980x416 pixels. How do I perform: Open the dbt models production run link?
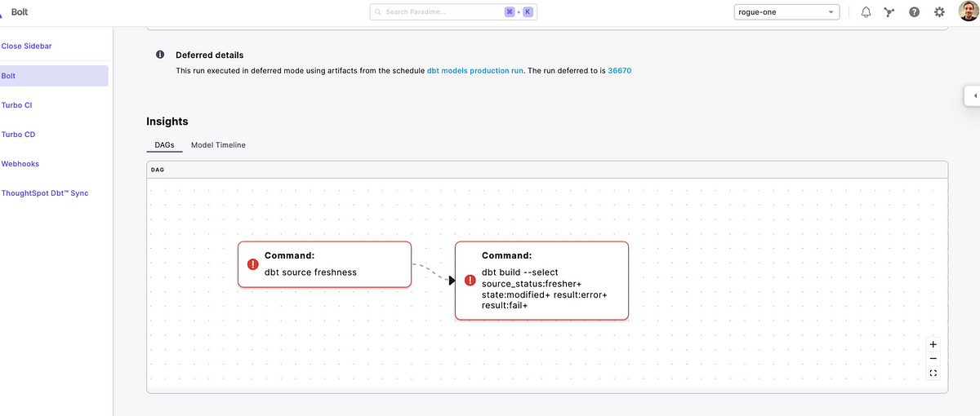coord(474,71)
